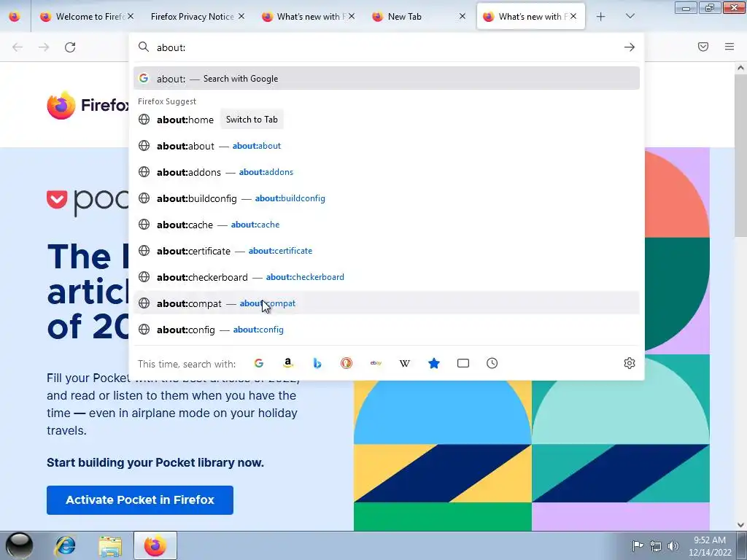Close the active What's new tab
Screen dimensions: 747x560
coord(573,16)
